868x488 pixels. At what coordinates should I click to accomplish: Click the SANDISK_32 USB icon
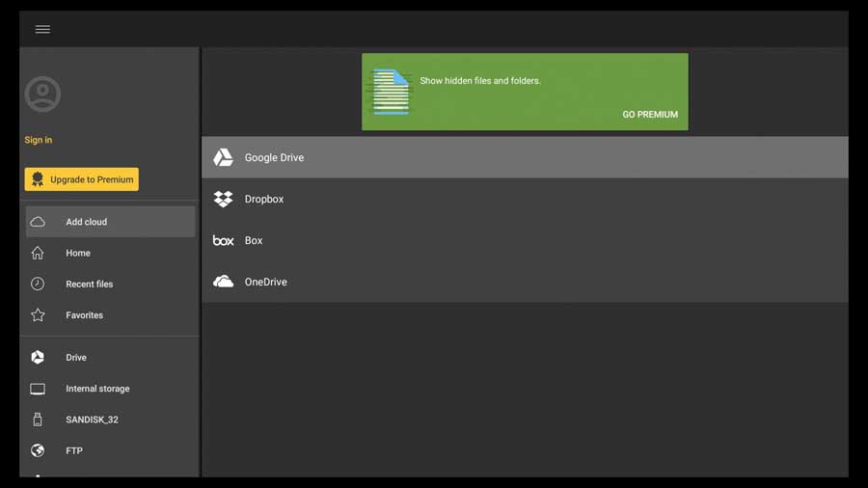(x=38, y=420)
